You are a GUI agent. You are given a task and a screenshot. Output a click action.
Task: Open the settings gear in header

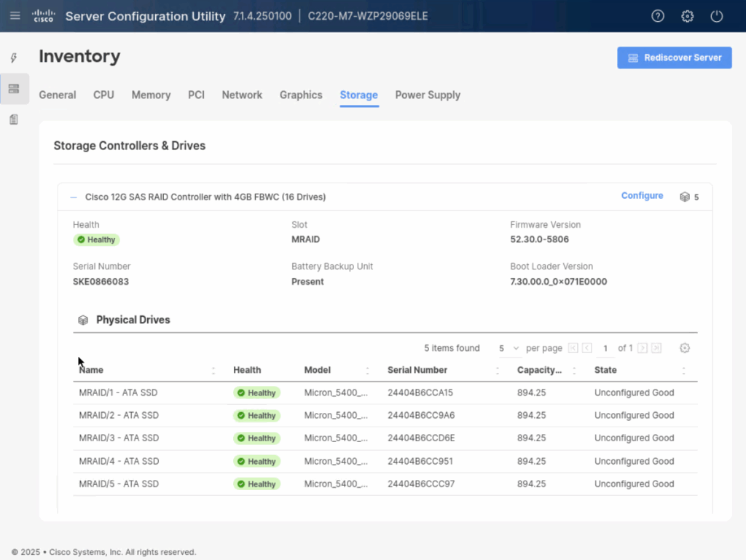[x=688, y=16]
